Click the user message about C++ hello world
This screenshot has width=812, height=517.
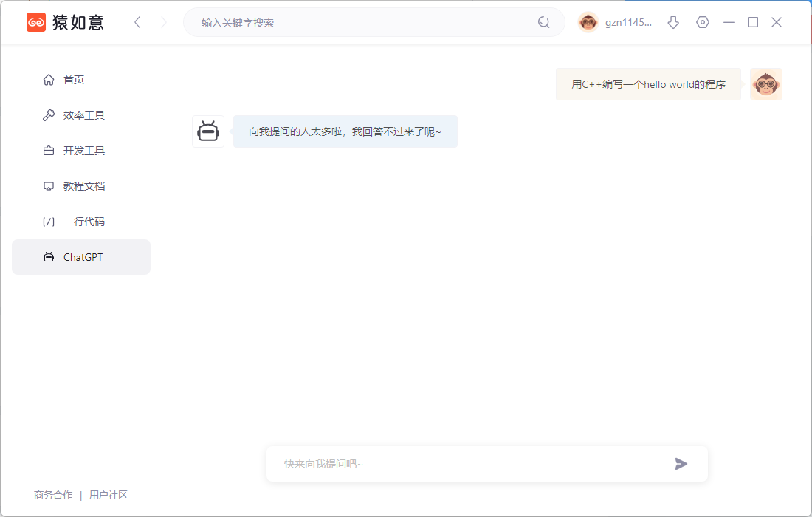click(648, 84)
